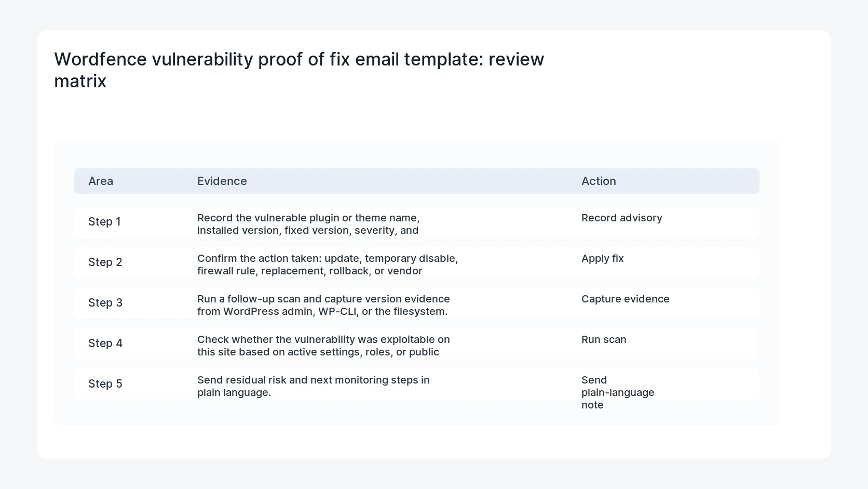The image size is (868, 489).
Task: Click the 'Capture evidence' action cell
Action: 626,299
